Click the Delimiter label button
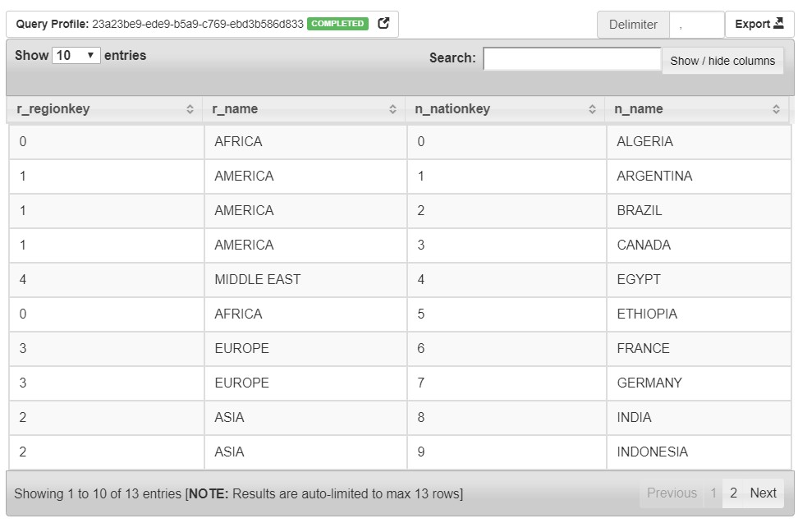Viewport: 798px width, 532px height. pyautogui.click(x=633, y=25)
